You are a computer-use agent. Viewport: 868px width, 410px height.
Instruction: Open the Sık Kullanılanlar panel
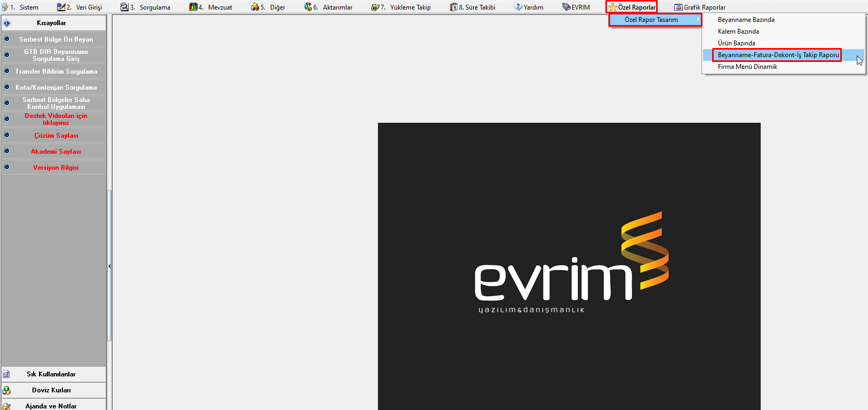(x=53, y=374)
